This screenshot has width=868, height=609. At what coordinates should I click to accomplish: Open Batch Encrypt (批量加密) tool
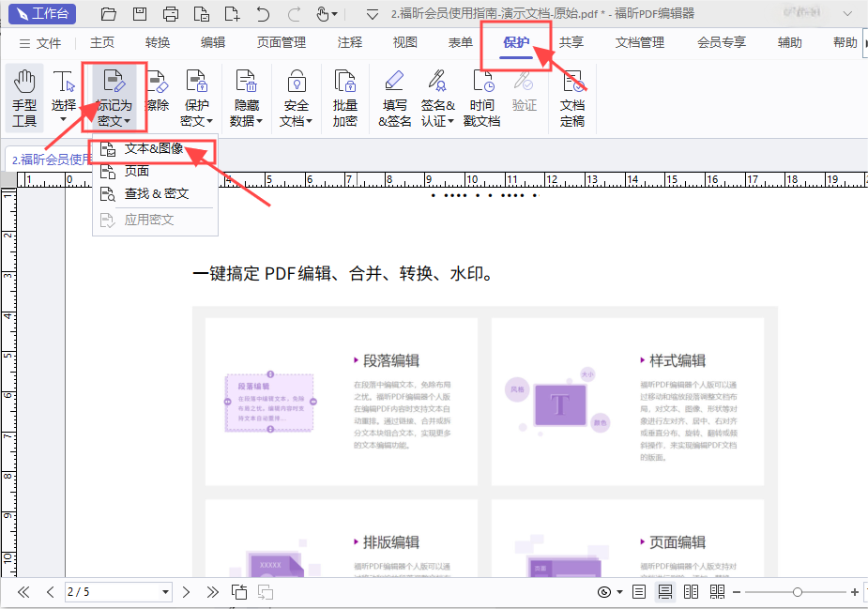click(344, 98)
